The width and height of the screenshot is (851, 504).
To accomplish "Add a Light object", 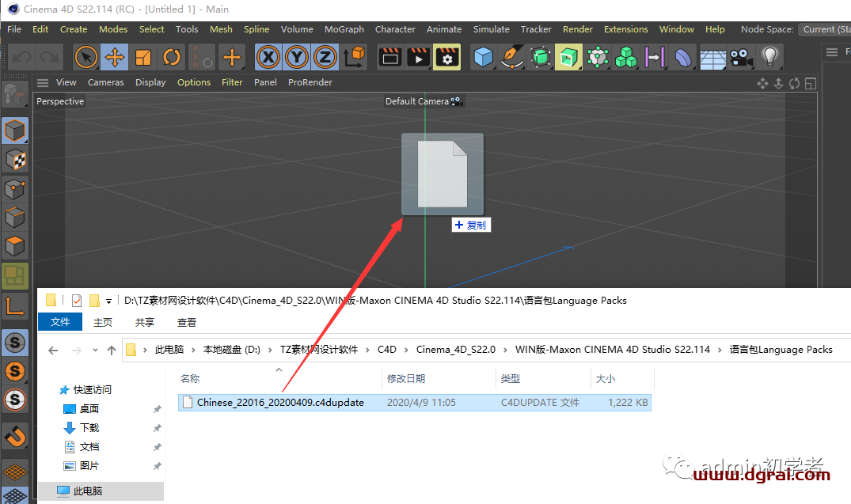I will [x=769, y=57].
